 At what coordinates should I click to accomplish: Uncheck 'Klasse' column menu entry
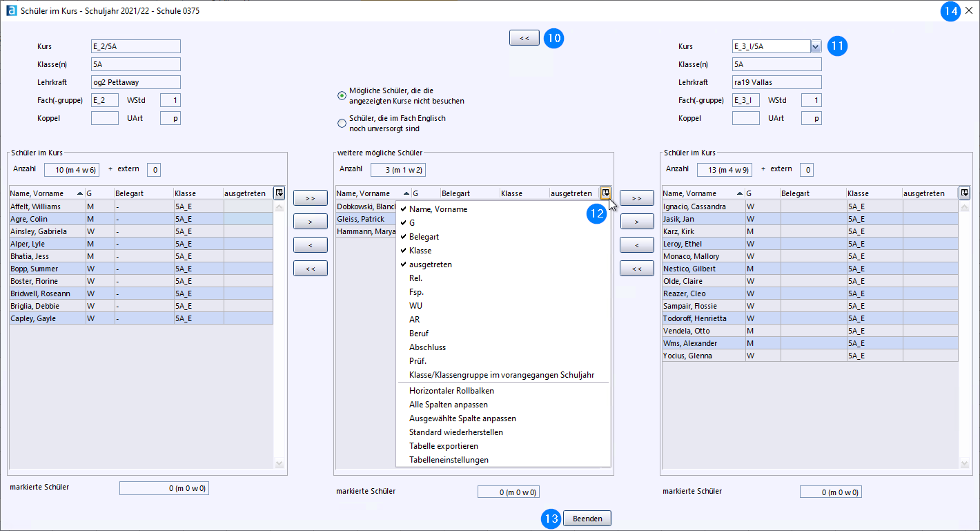point(503,251)
